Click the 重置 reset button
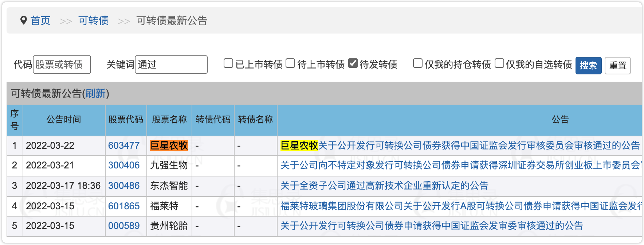Image resolution: width=644 pixels, height=245 pixels. 617,66
